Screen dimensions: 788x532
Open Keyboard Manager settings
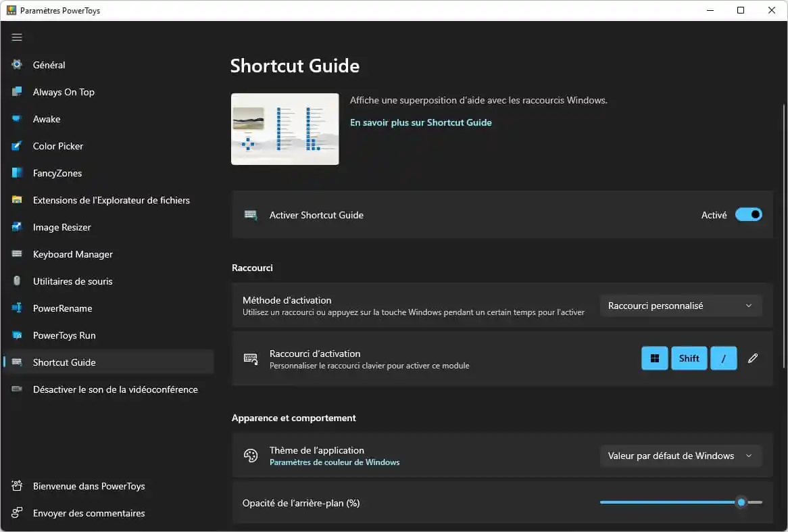(x=109, y=254)
